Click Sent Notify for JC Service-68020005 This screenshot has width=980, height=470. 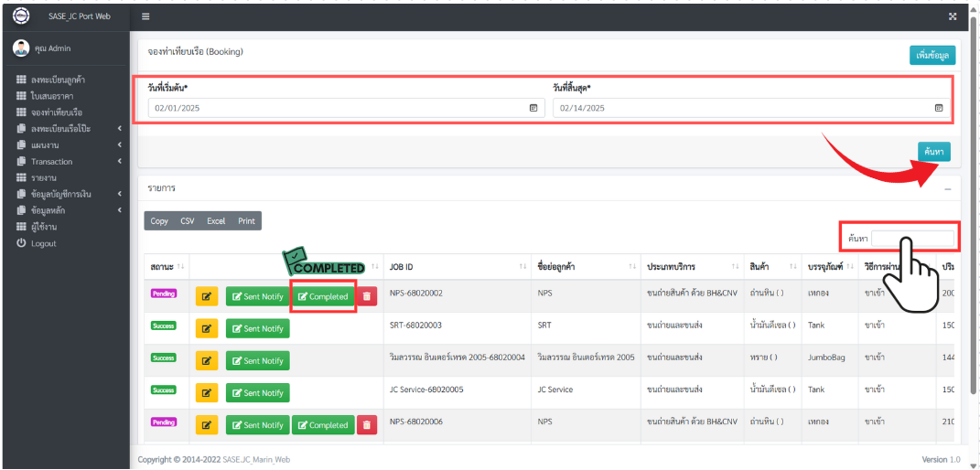click(x=257, y=393)
